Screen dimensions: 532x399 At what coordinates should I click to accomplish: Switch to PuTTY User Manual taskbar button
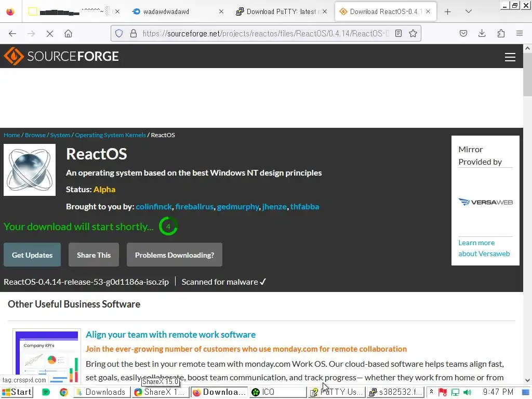pyautogui.click(x=337, y=392)
